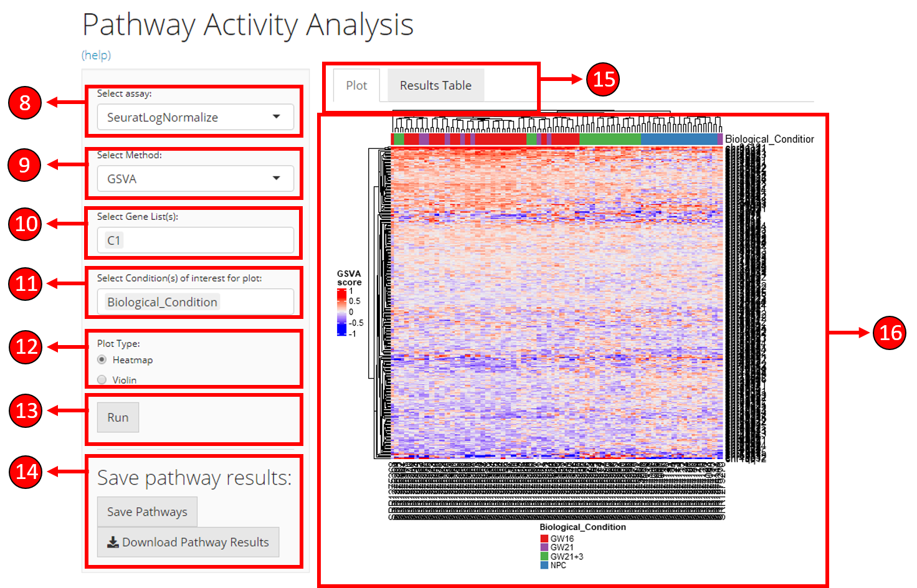
Task: Switch to the Plot tab
Action: pyautogui.click(x=356, y=85)
